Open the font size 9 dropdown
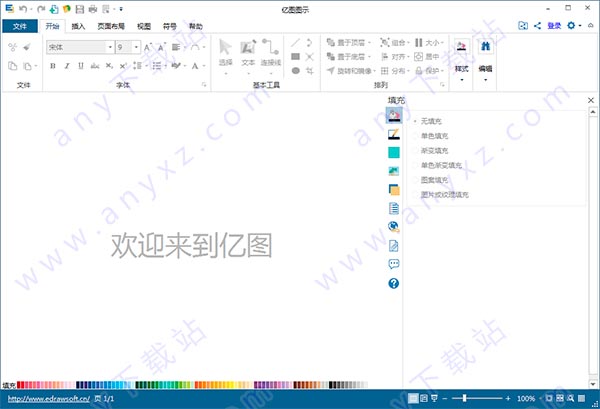 tap(136, 47)
